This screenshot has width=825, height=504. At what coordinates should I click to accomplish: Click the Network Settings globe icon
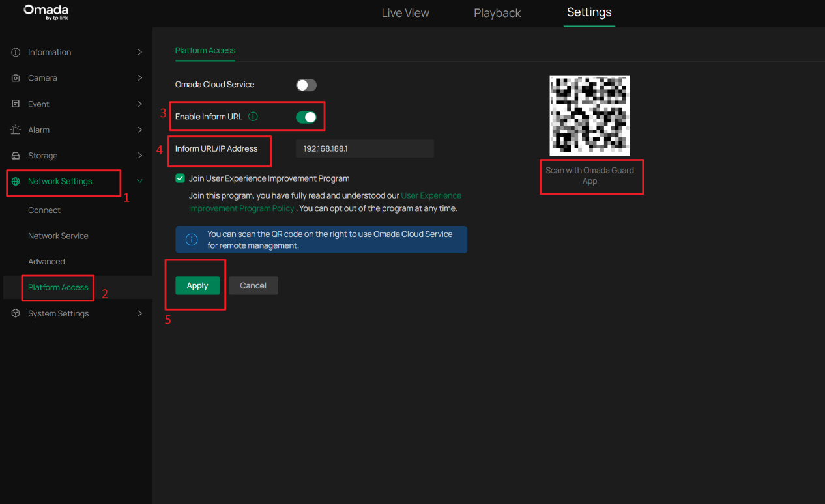click(x=16, y=182)
